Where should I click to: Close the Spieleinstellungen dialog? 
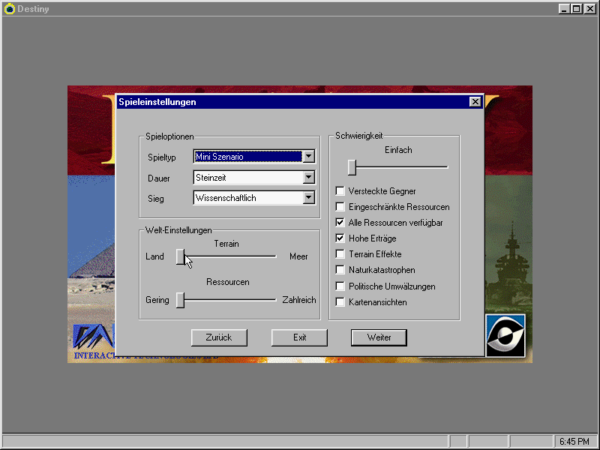(x=474, y=102)
